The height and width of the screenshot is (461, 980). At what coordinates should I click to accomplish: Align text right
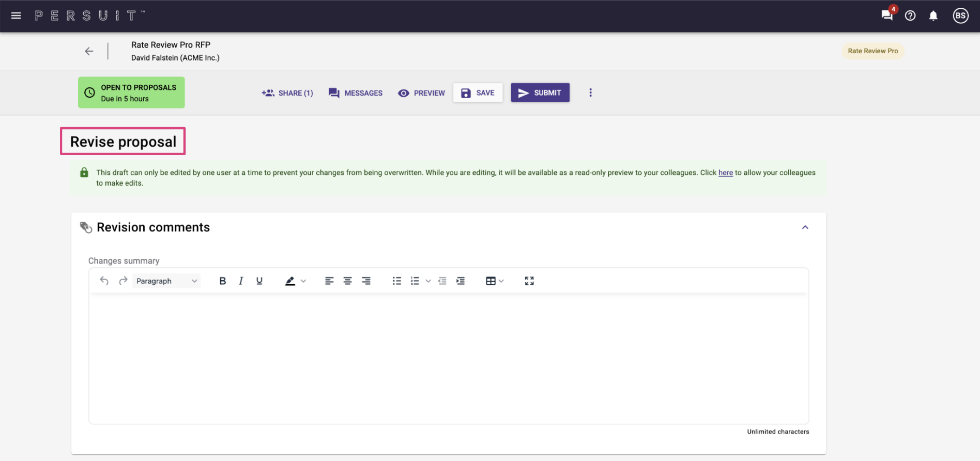point(366,281)
